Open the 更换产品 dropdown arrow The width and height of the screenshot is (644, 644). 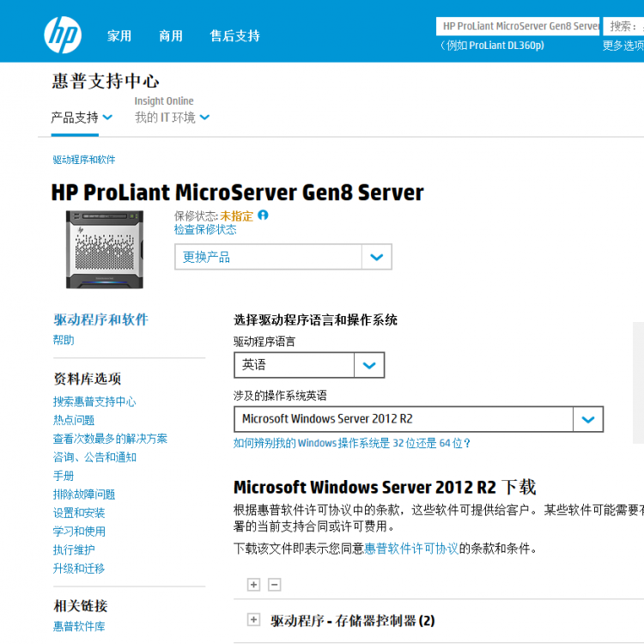377,257
